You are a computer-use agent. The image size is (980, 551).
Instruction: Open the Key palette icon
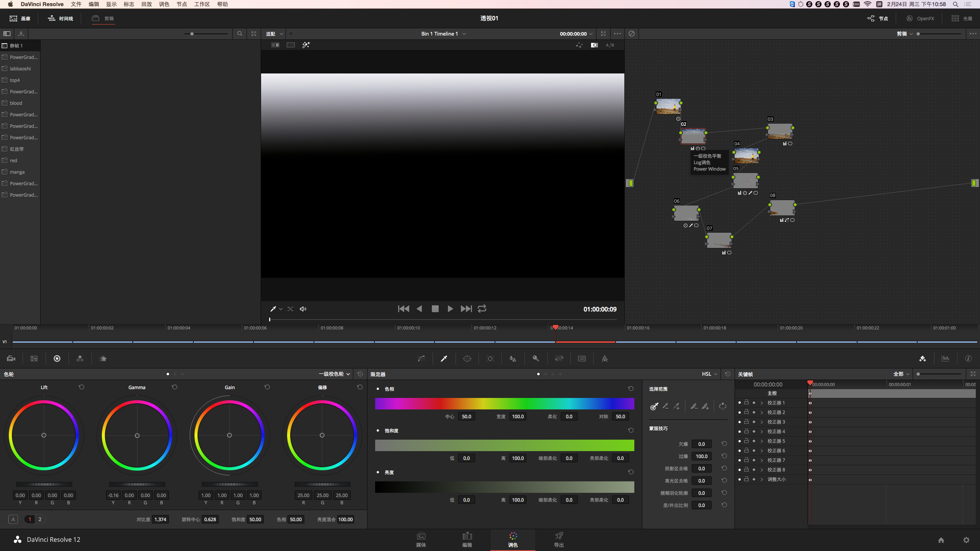click(x=536, y=359)
